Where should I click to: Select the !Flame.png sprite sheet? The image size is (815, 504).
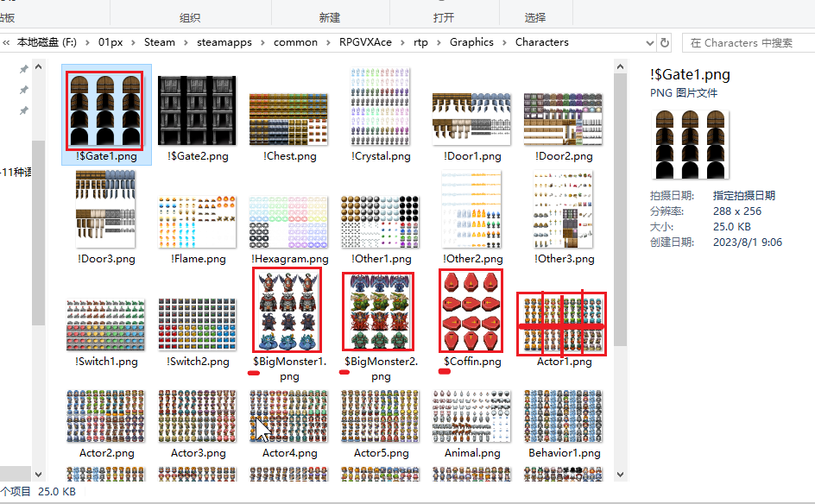tap(197, 222)
